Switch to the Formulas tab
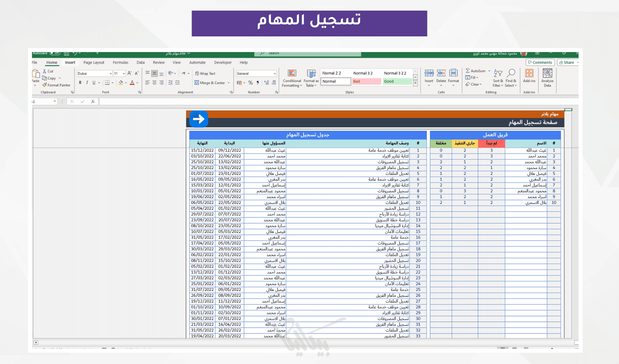 [x=121, y=63]
